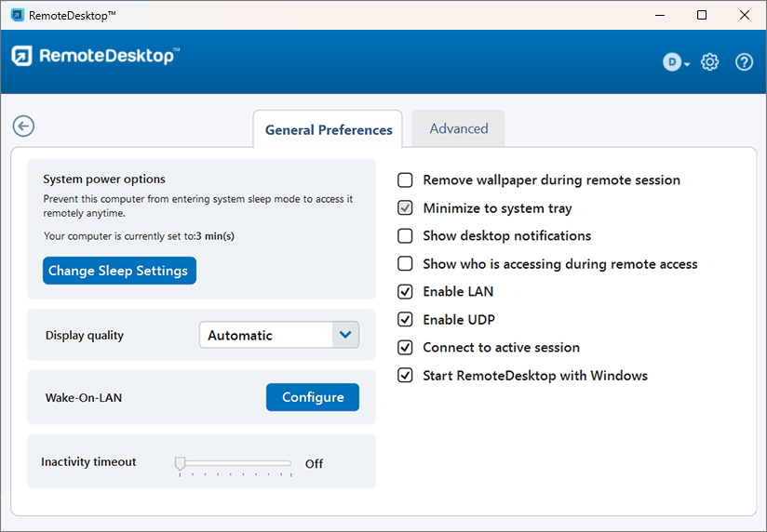Expand the Display quality dropdown
767x532 pixels.
[x=345, y=335]
